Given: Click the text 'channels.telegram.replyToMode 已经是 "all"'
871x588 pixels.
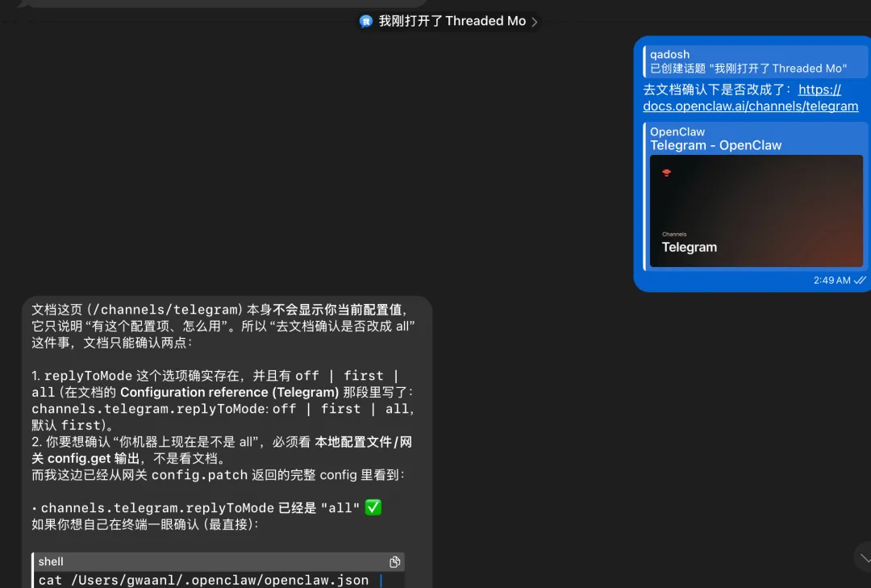Looking at the screenshot, I should coord(200,508).
